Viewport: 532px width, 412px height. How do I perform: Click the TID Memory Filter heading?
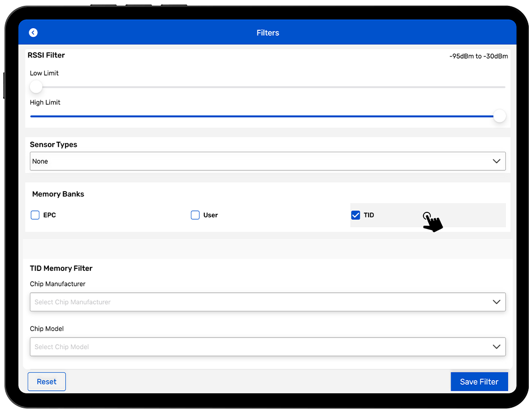pos(61,268)
